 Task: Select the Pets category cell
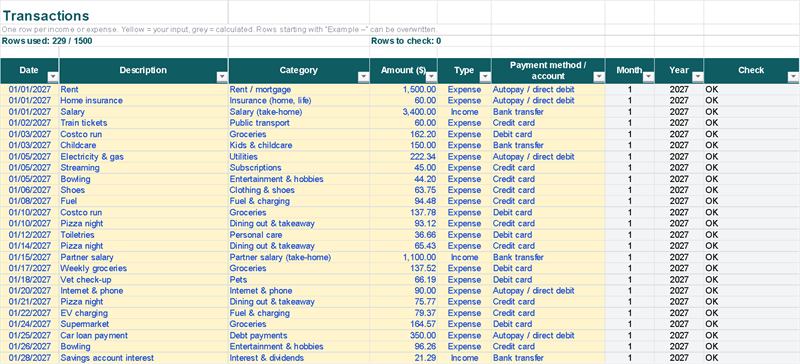point(299,279)
